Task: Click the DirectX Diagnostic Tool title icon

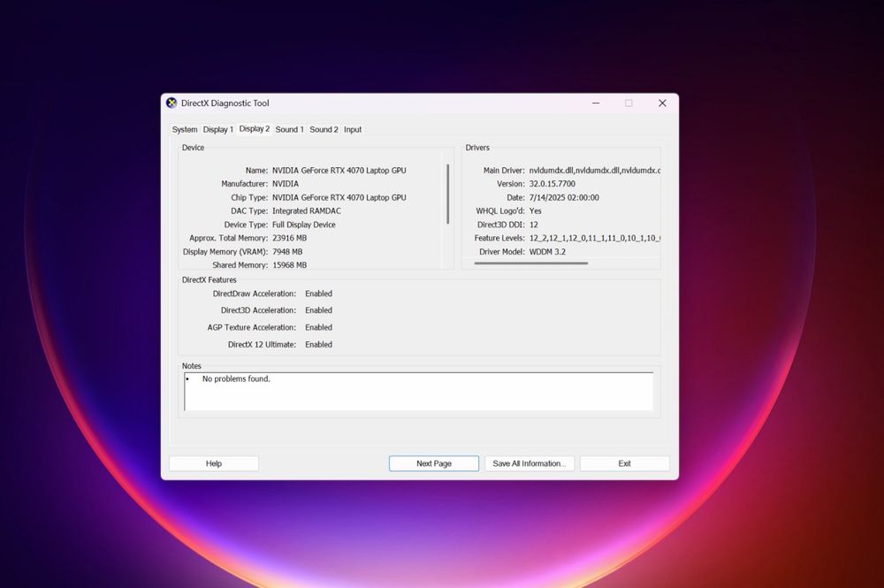Action: pyautogui.click(x=171, y=103)
